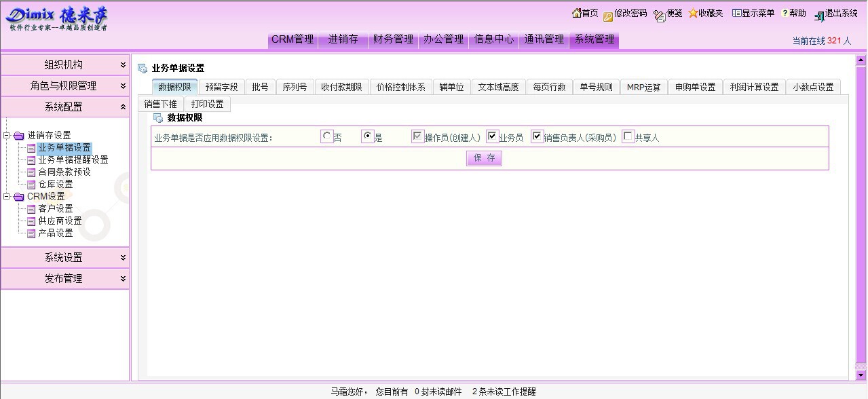Screen dimensions: 868x399
Task: Toggle 销售负责人(采购员) checkbox
Action: tap(537, 136)
